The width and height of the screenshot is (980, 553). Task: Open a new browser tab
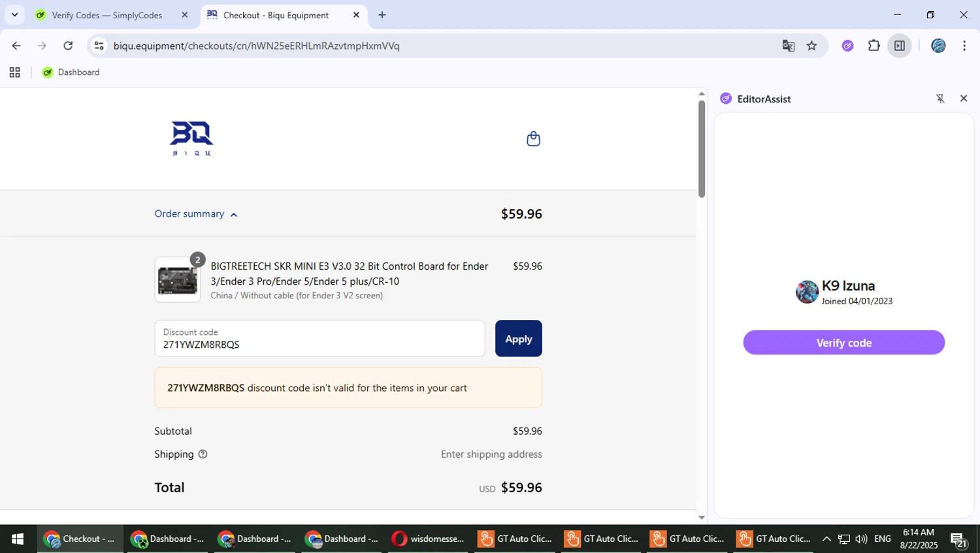(x=382, y=15)
